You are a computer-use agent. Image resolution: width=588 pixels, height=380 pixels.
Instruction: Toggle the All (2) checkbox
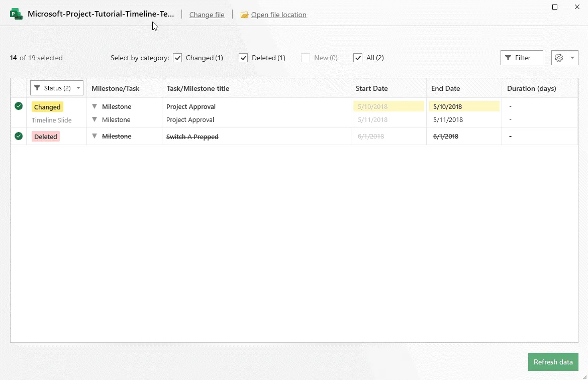(358, 58)
